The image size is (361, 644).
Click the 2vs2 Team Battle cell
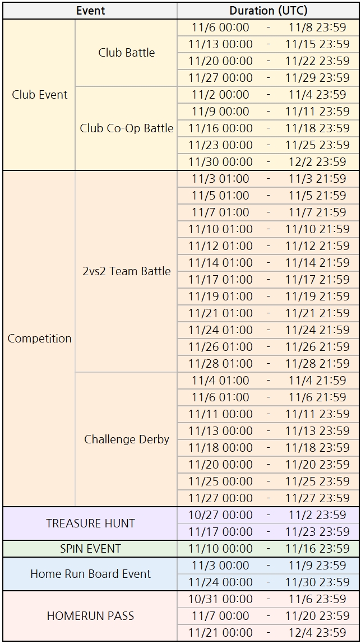[126, 271]
